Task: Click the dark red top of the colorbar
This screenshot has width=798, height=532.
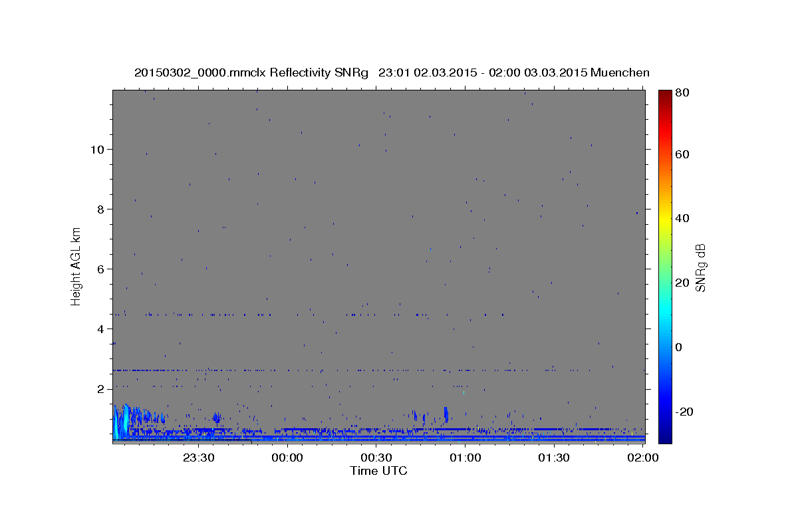Action: (665, 94)
